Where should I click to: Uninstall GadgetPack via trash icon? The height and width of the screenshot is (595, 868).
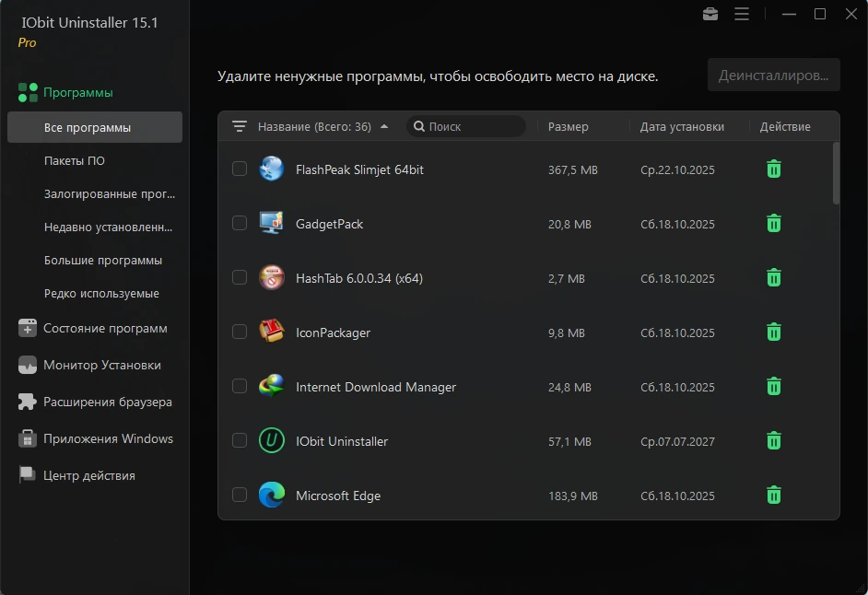click(774, 223)
